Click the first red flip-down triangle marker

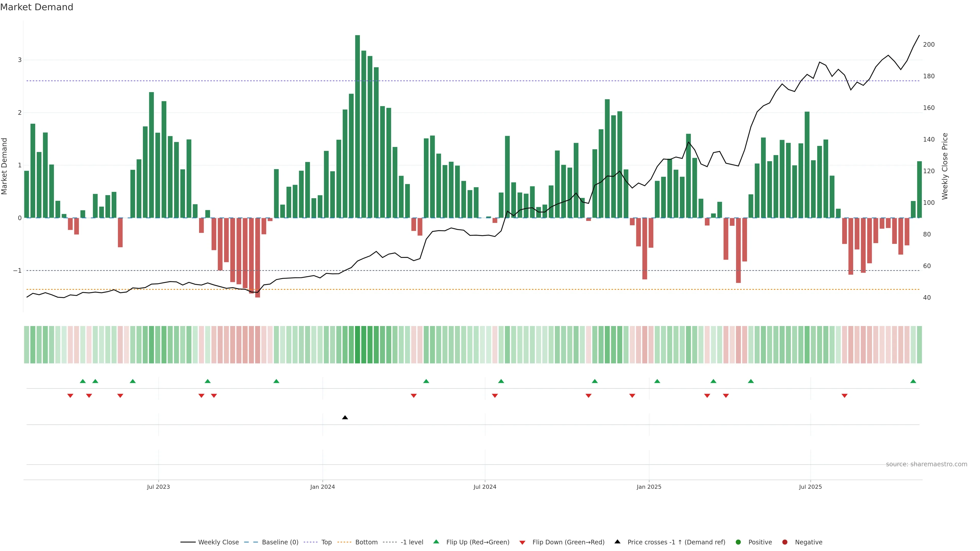point(70,396)
